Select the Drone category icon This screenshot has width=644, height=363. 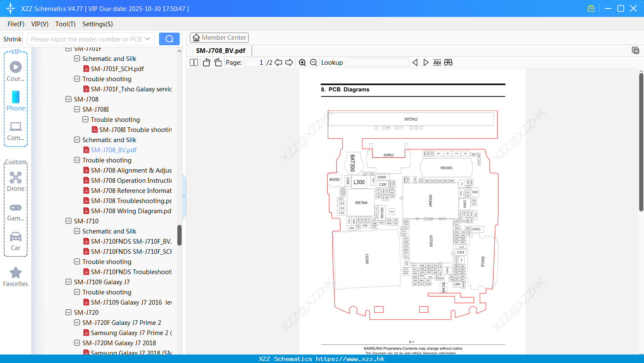[x=16, y=181]
